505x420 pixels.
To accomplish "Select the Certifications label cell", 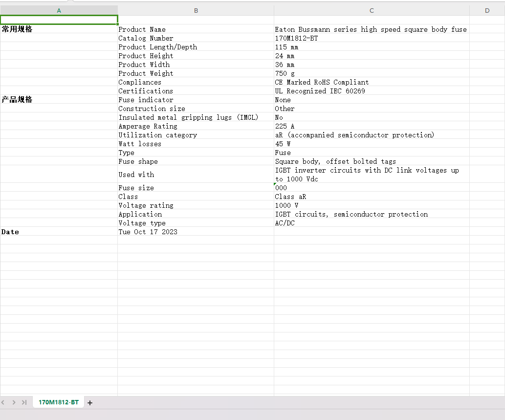I will pyautogui.click(x=196, y=91).
